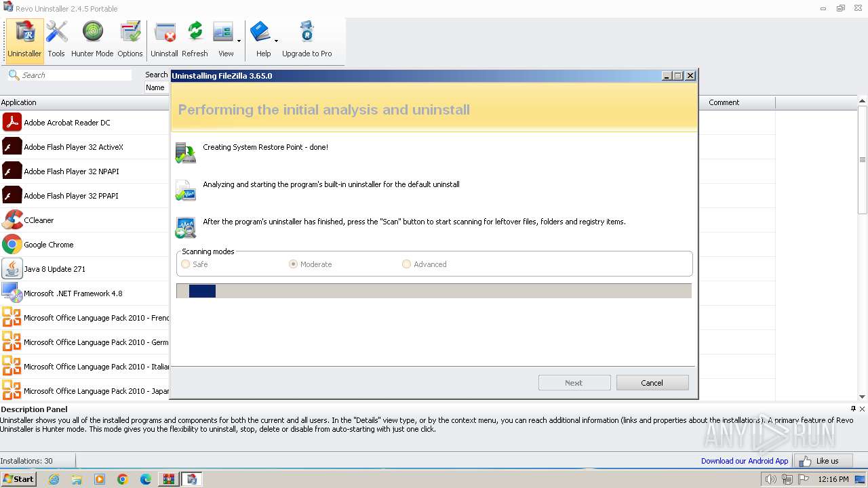Click the Installations: 30 status text
The image size is (868, 488).
(26, 461)
